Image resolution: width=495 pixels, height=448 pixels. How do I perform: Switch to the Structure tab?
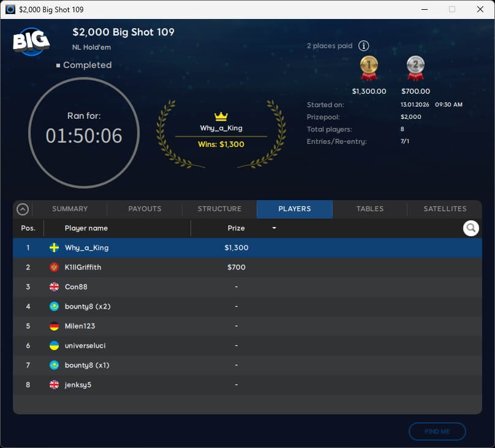pyautogui.click(x=219, y=209)
